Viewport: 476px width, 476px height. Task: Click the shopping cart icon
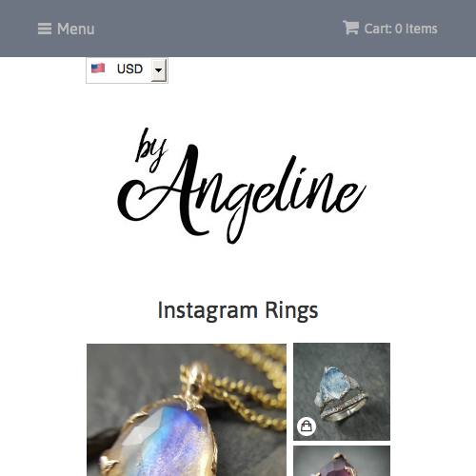pos(350,28)
